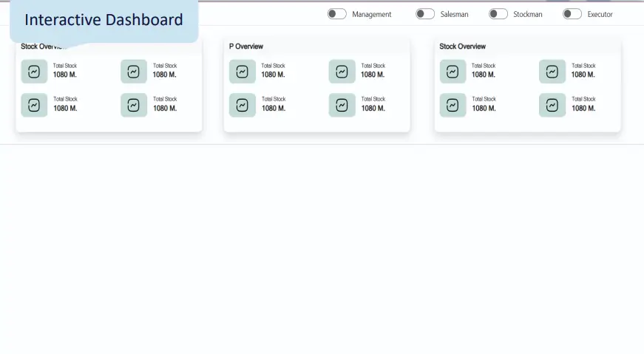Image resolution: width=644 pixels, height=354 pixels.
Task: Select bottom-left chart icon in P Overview card
Action: coord(242,105)
